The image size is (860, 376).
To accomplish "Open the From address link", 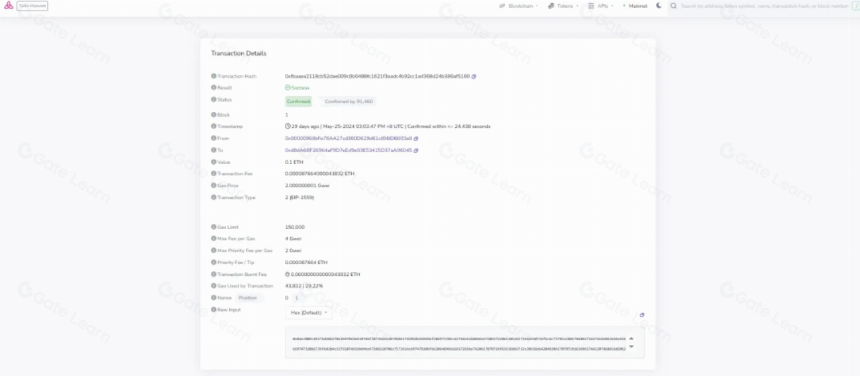I will [348, 139].
